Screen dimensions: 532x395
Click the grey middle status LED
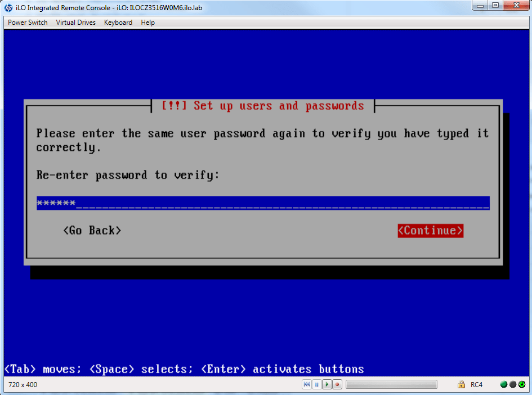513,385
